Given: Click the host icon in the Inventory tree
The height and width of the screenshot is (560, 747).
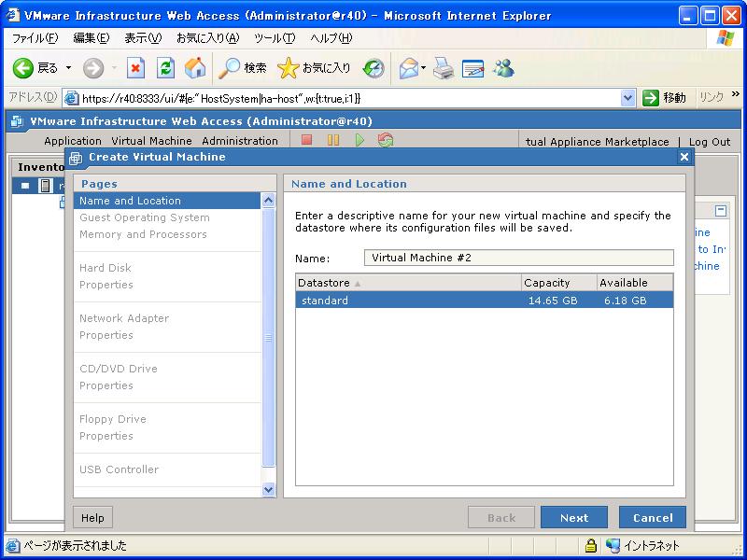Looking at the screenshot, I should [x=45, y=185].
